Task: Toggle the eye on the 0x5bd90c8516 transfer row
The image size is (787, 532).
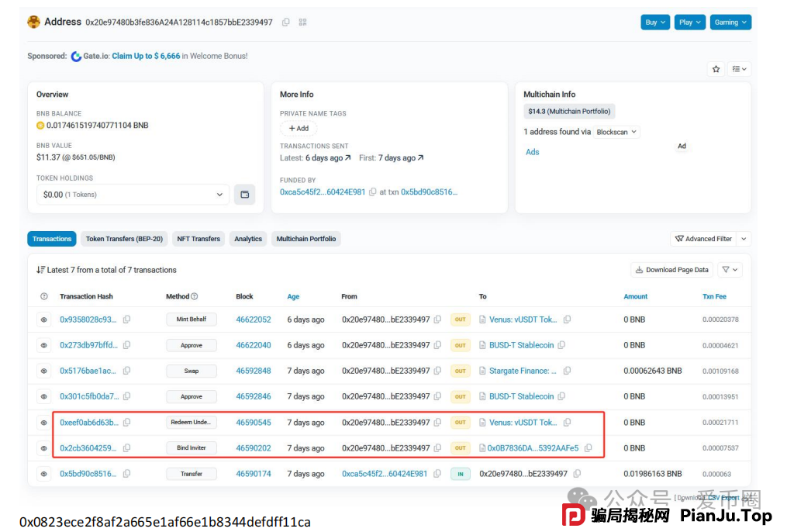Action: (44, 473)
